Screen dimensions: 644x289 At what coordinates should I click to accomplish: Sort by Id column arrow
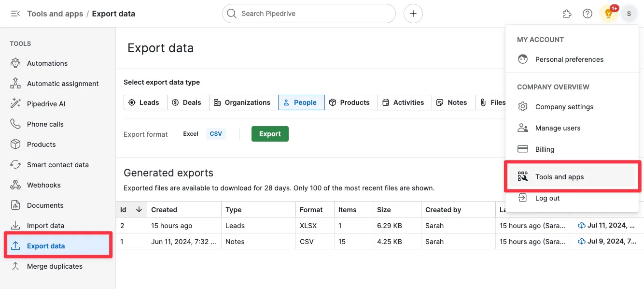point(139,210)
